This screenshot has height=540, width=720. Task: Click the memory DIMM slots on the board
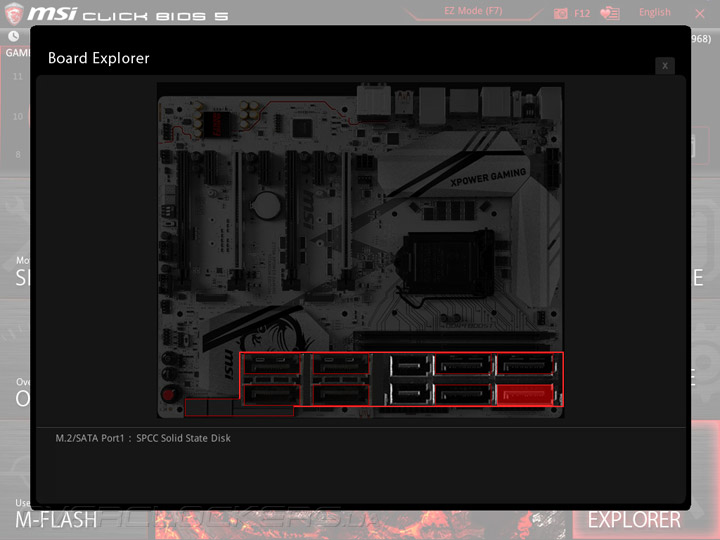pos(455,339)
